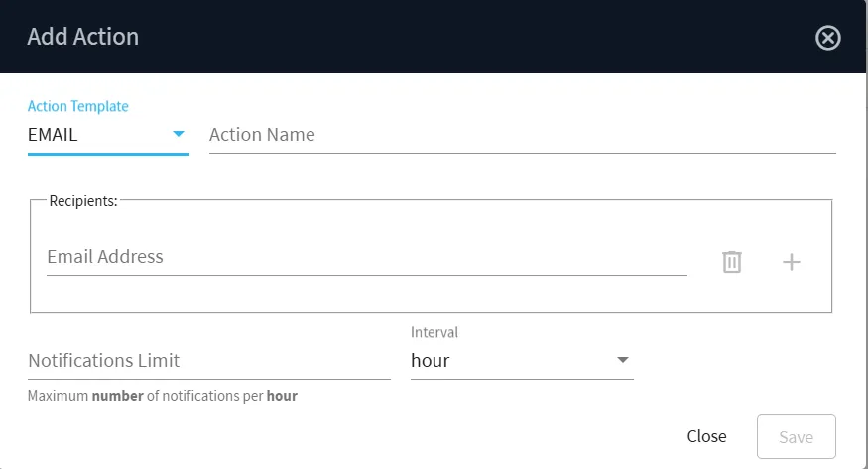Click the Add Action dialog title

[83, 37]
